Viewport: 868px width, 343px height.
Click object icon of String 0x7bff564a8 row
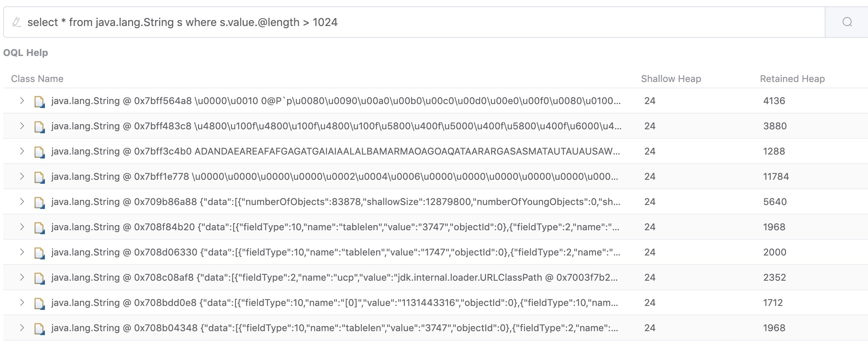click(39, 101)
